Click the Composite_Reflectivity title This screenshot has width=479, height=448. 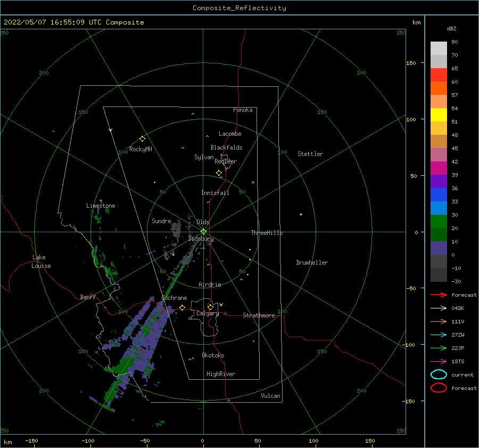click(239, 8)
